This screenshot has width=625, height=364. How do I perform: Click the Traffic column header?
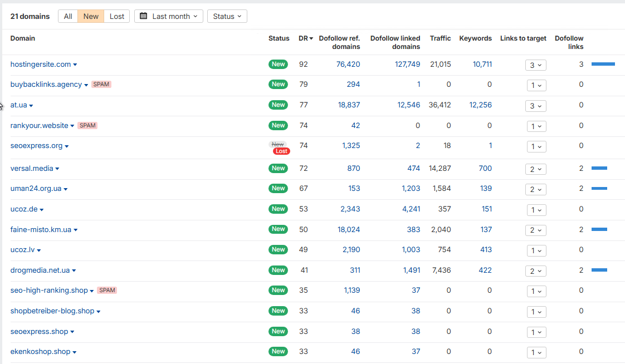tap(440, 38)
